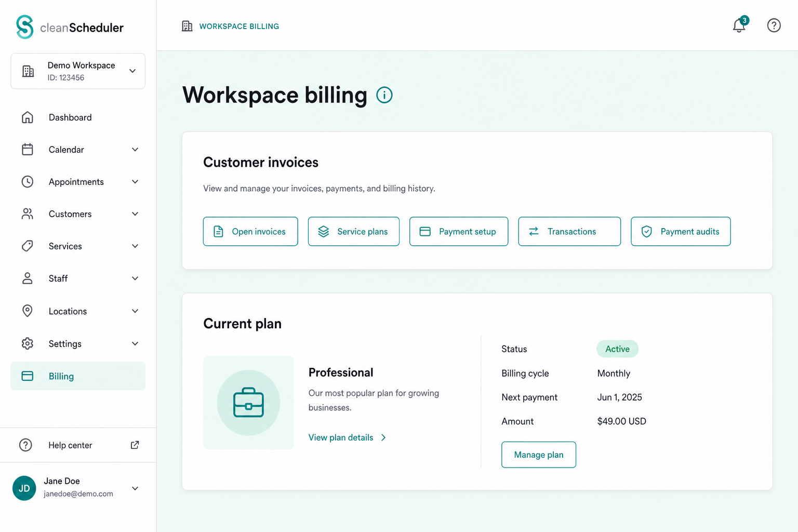Expand the Customers submenu chevron
This screenshot has height=532, width=798.
pyautogui.click(x=135, y=214)
